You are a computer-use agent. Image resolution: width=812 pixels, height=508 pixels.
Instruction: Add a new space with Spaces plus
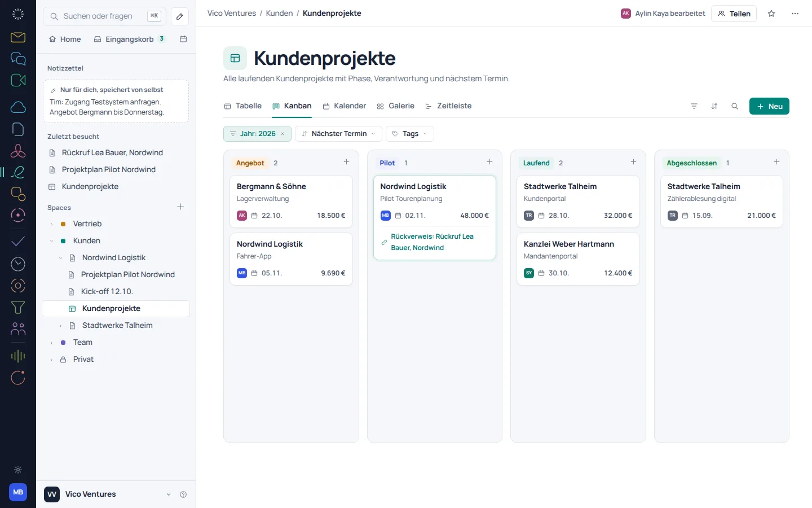[180, 207]
